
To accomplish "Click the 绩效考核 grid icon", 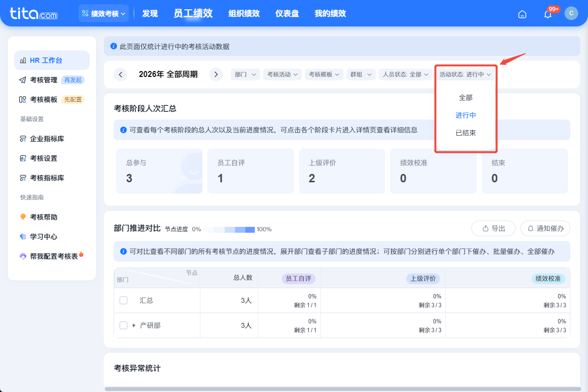I will point(85,14).
